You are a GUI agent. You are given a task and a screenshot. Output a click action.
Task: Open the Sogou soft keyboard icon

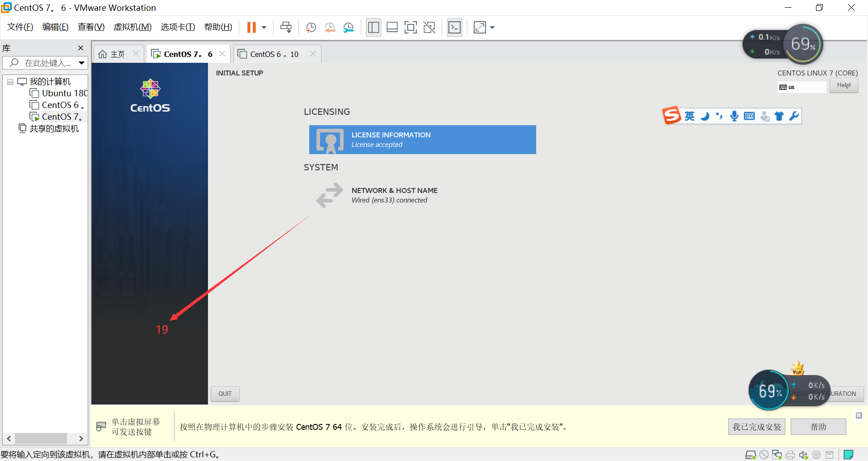click(749, 116)
